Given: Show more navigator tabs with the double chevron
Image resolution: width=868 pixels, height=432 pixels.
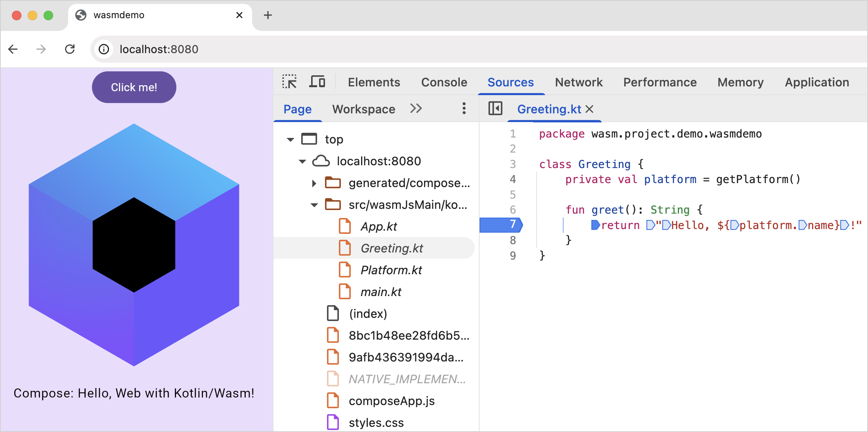Looking at the screenshot, I should (x=416, y=108).
